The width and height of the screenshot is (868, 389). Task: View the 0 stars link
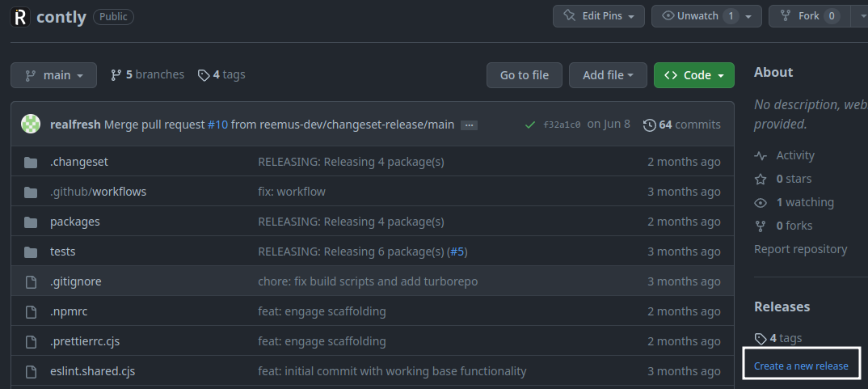(794, 179)
